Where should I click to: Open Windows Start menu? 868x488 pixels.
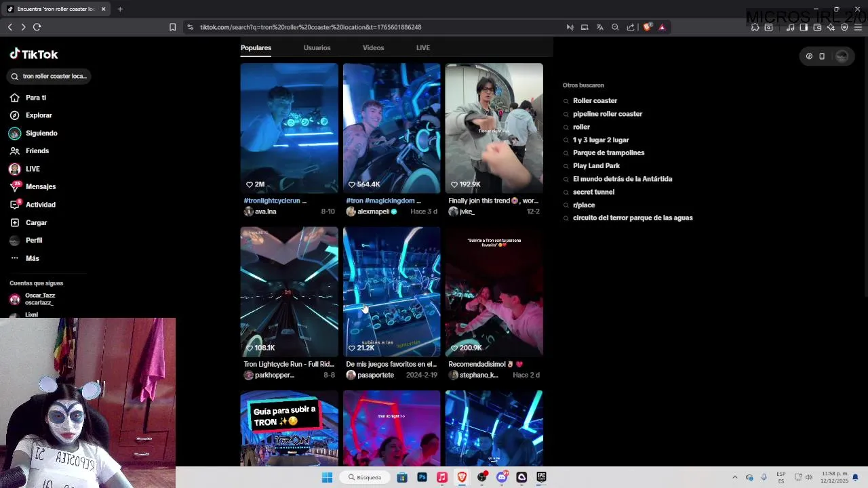point(327,477)
